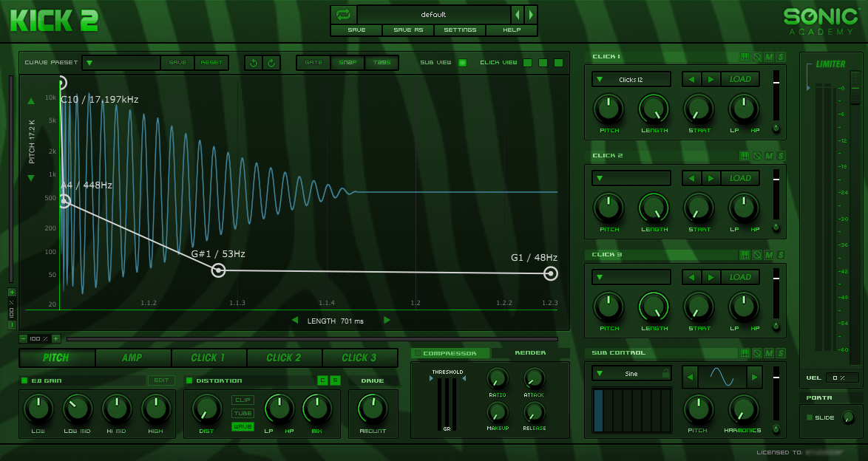Click the Drive Amount knob
Image resolution: width=868 pixels, height=461 pixels.
click(373, 409)
